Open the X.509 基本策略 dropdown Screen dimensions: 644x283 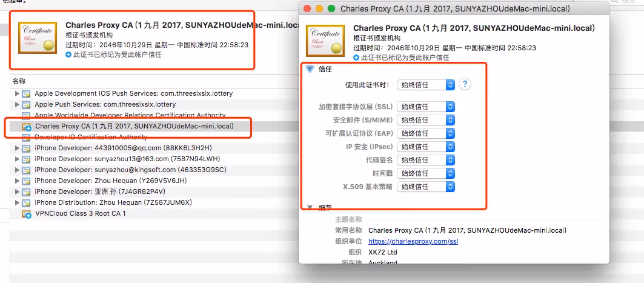tap(425, 187)
